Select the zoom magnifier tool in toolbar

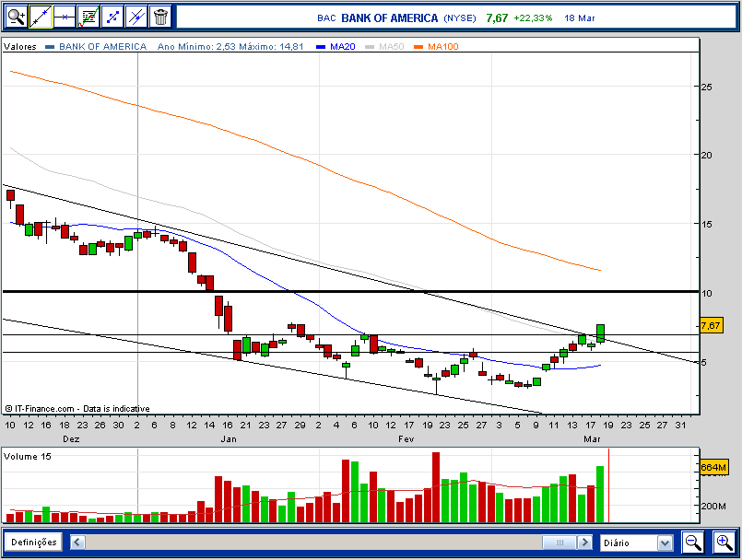tap(16, 17)
